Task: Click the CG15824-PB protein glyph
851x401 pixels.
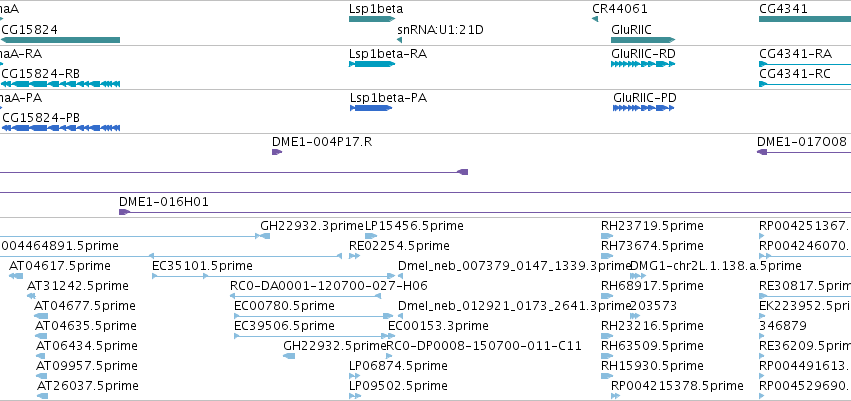Action: [60, 128]
